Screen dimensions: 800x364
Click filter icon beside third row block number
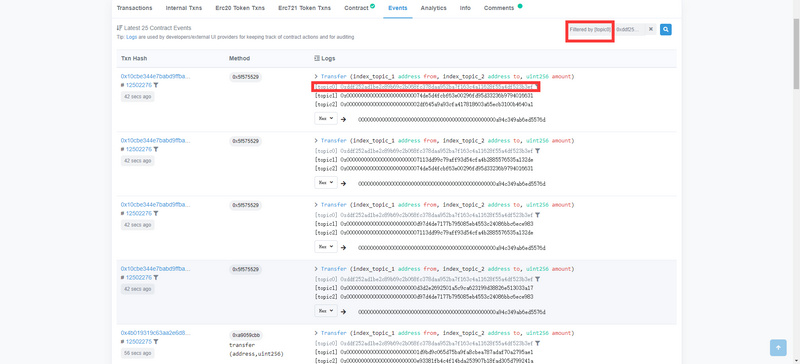tap(156, 213)
